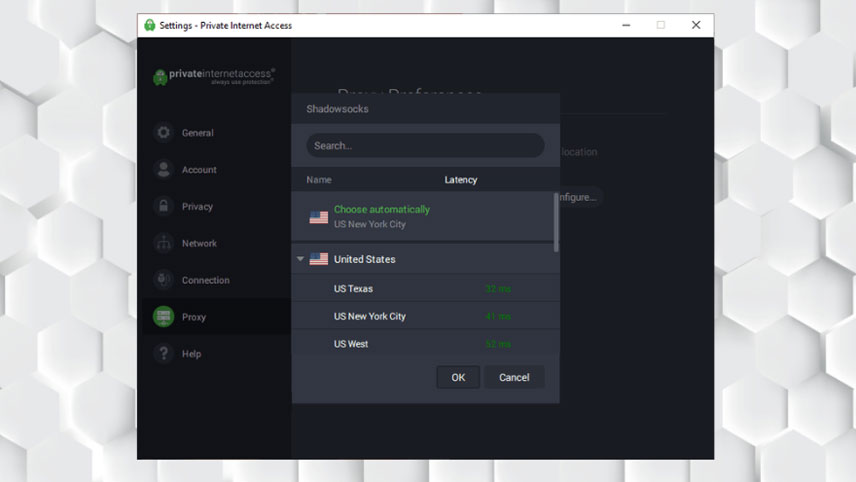The width and height of the screenshot is (856, 482).
Task: Sort the list by Latency column
Action: [x=461, y=180]
